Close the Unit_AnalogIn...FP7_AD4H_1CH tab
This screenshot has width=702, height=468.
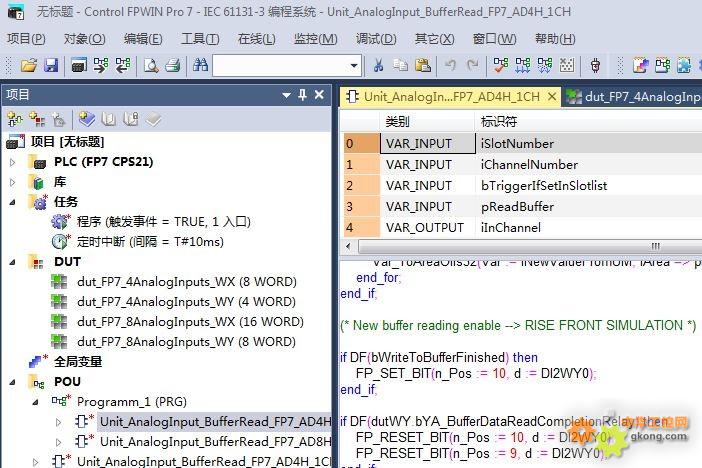tap(552, 96)
